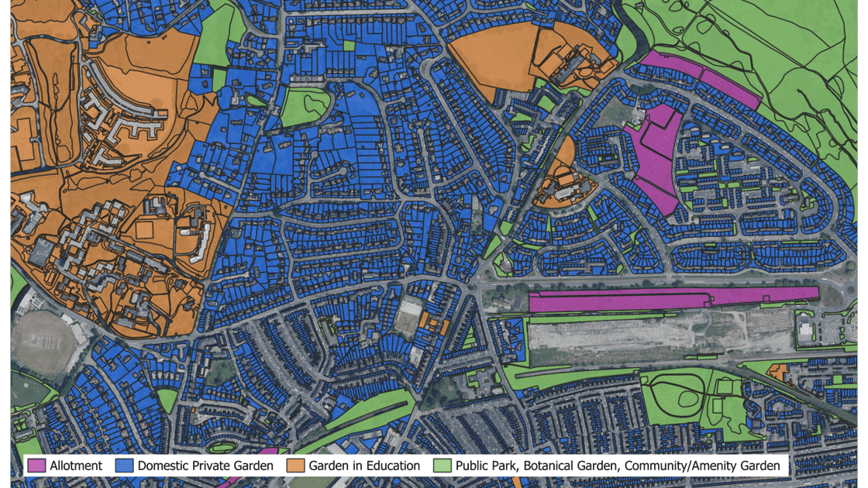
Task: Select the 'Garden in Education' legend text
Action: pos(364,466)
